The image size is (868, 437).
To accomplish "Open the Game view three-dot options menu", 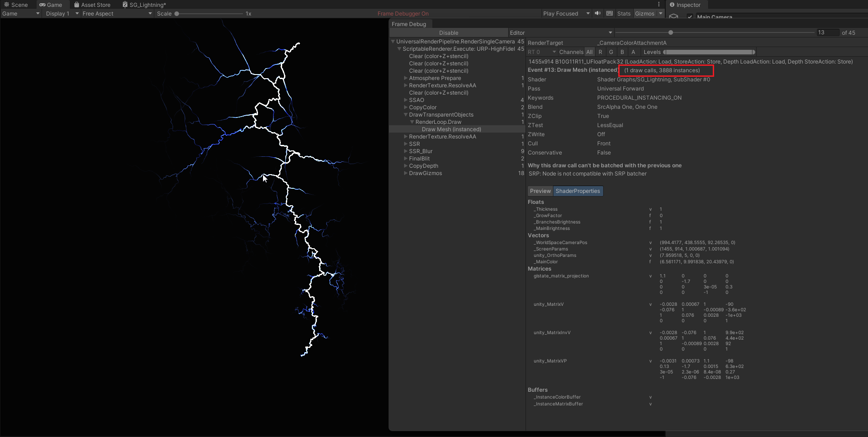I will pos(659,4).
